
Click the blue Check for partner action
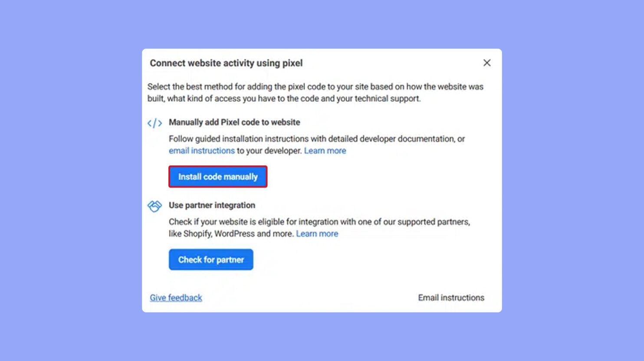click(x=211, y=259)
